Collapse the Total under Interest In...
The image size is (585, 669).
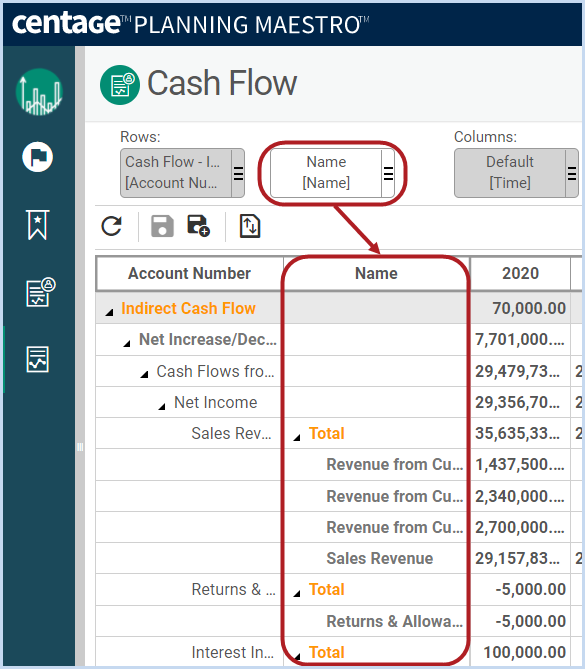click(x=297, y=656)
